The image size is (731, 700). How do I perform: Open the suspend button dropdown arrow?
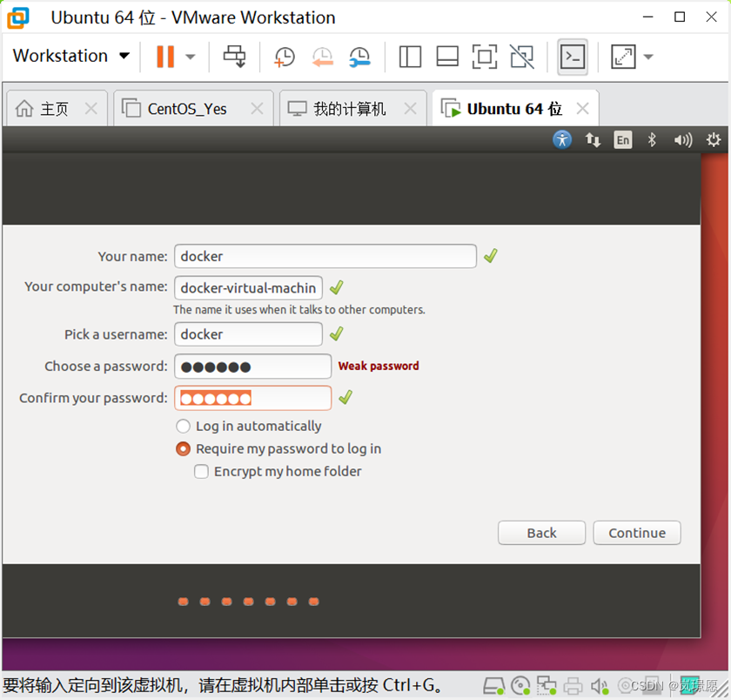[188, 56]
